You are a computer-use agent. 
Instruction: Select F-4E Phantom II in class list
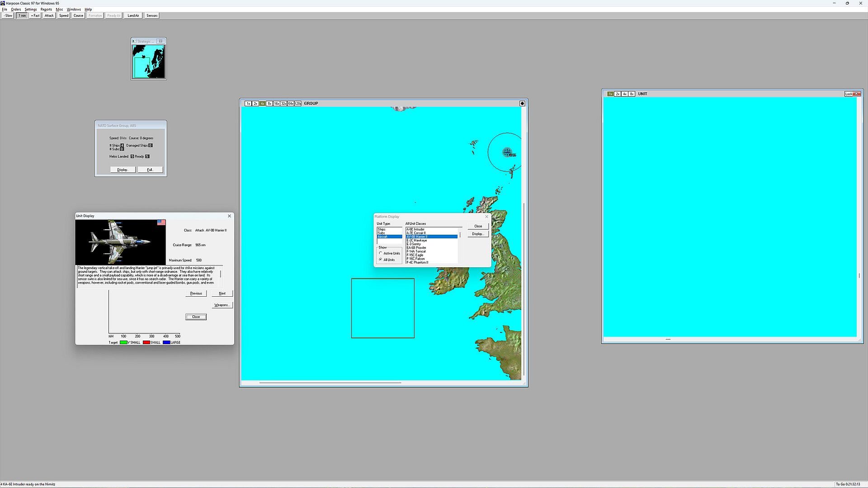click(432, 262)
